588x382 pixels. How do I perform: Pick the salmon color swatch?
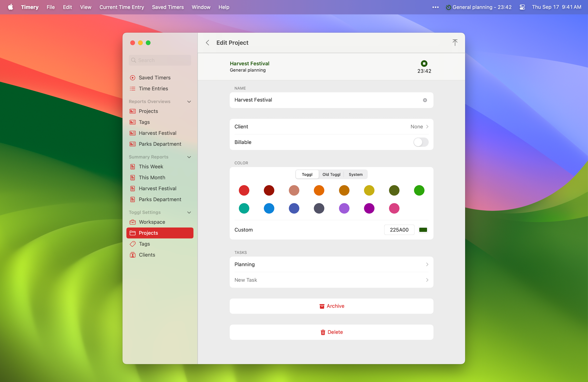294,190
